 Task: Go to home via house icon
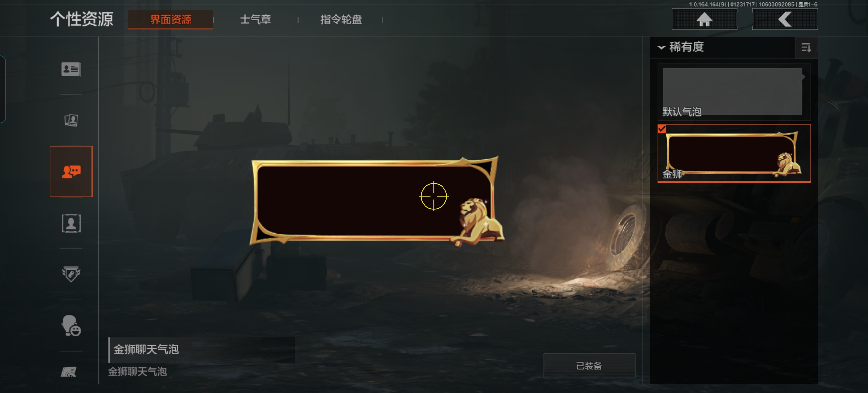705,19
